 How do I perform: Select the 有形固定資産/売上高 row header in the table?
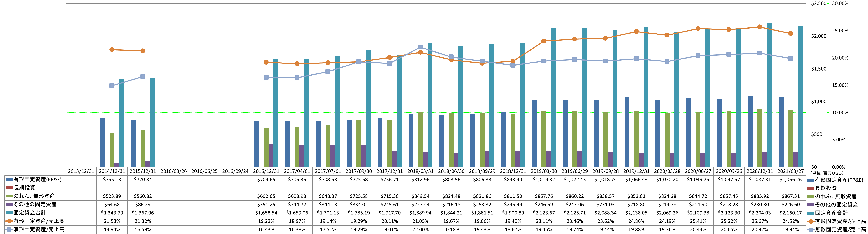coord(35,221)
